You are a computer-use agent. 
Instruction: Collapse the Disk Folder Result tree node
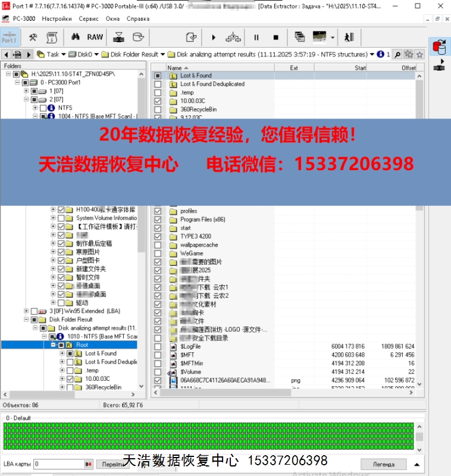(26, 320)
